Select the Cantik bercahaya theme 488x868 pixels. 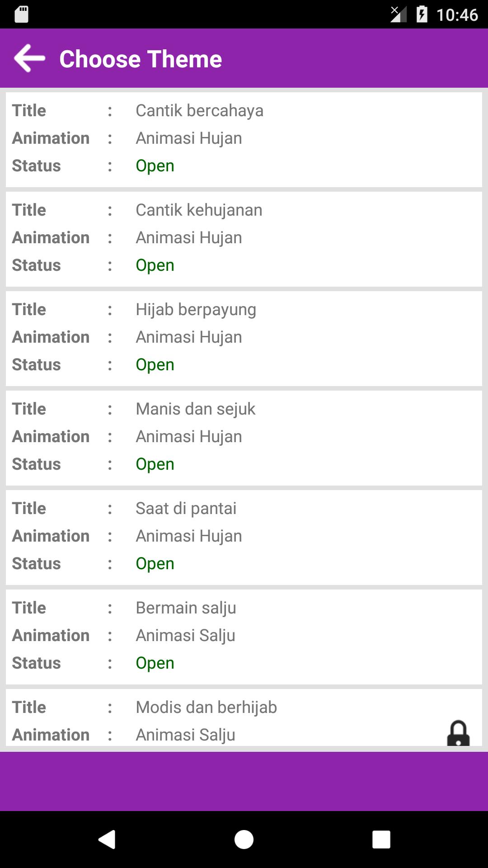point(244,140)
